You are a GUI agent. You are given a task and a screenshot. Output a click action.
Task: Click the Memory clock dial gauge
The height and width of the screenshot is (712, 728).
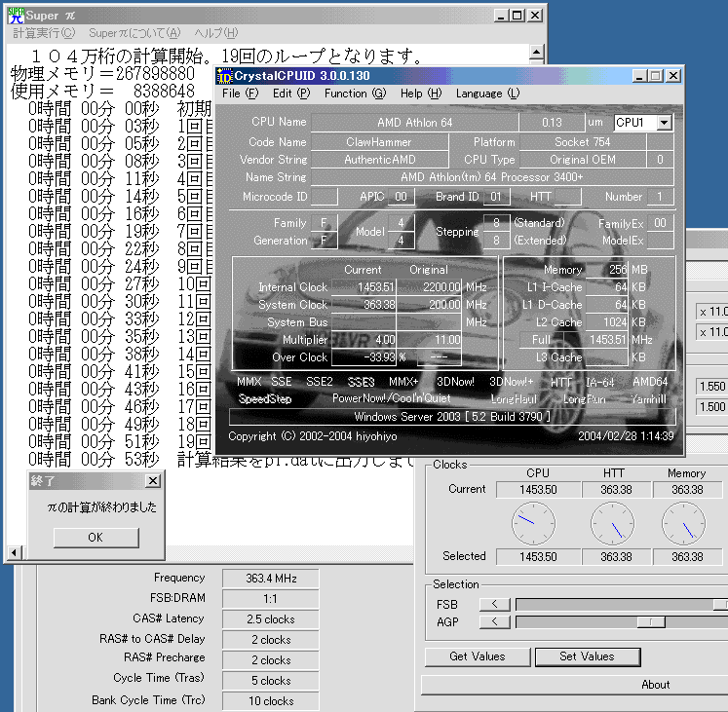(x=683, y=523)
